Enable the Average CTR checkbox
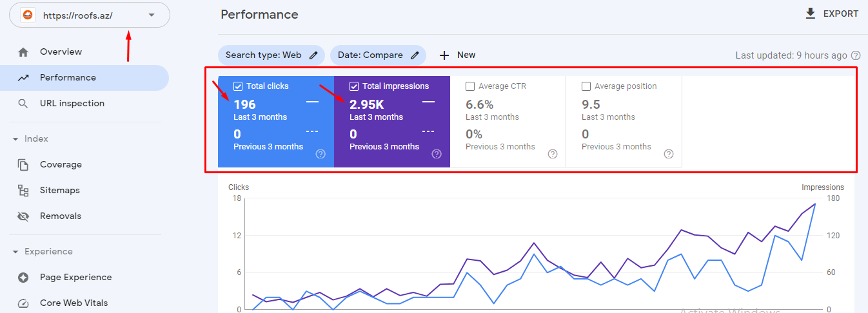 click(x=470, y=86)
